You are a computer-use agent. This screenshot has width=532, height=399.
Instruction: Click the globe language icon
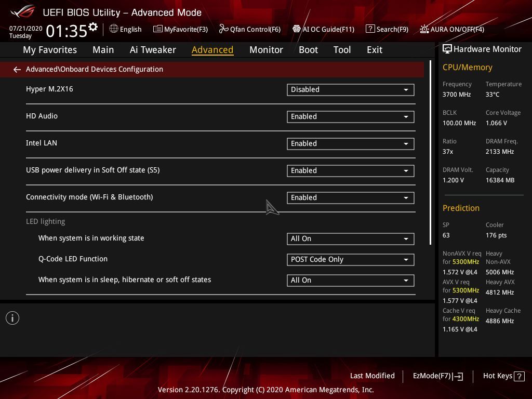[x=114, y=29]
